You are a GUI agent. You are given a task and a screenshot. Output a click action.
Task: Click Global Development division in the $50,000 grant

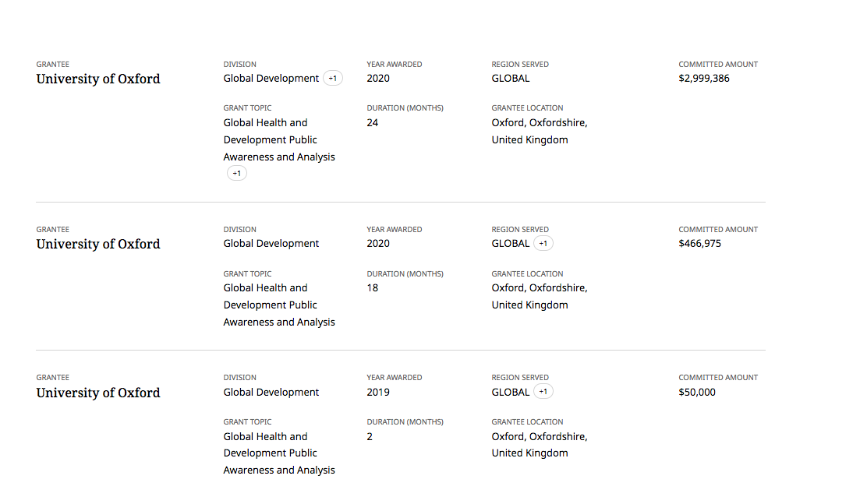271,393
